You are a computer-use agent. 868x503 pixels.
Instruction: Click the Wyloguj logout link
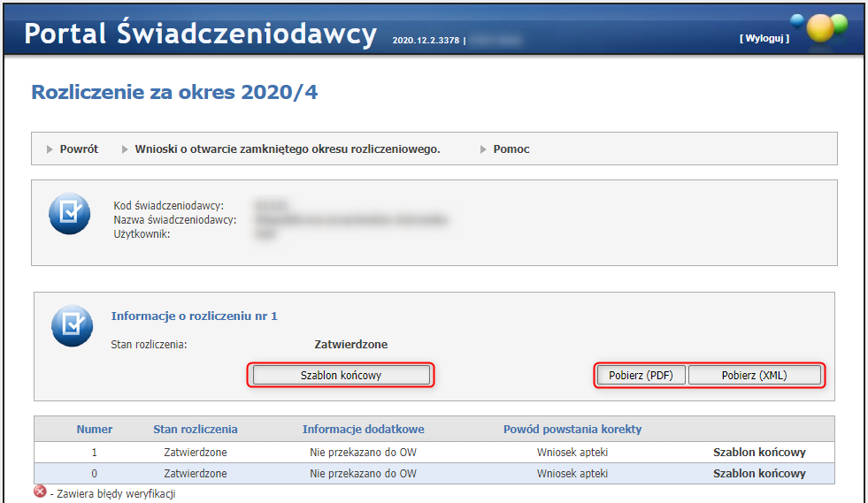tap(764, 39)
